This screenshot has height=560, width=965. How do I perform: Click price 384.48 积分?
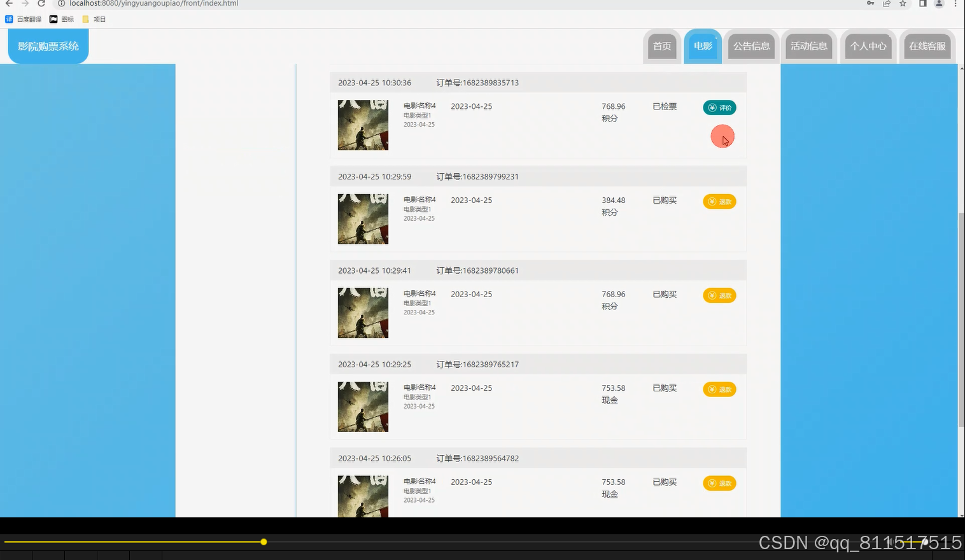coord(614,206)
